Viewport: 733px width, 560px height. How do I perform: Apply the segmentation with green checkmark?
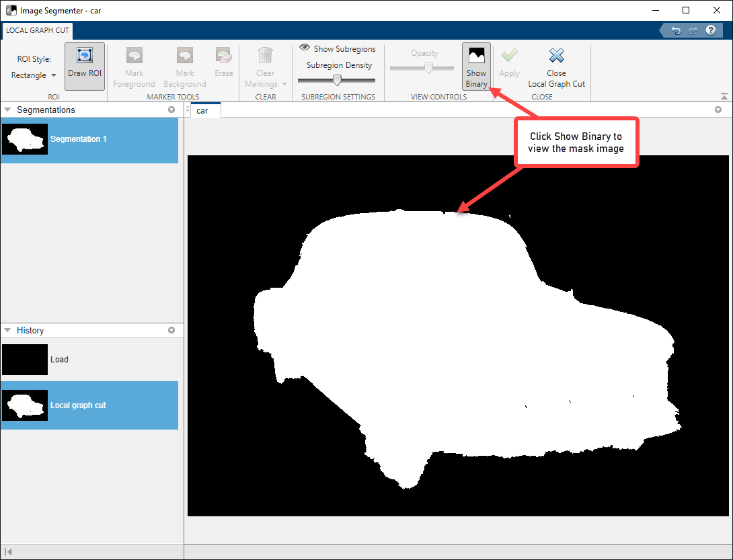tap(509, 63)
